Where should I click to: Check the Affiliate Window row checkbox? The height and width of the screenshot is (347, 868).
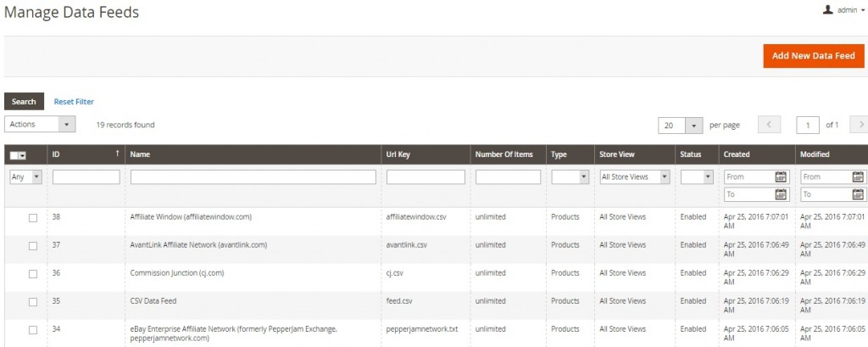(x=33, y=217)
